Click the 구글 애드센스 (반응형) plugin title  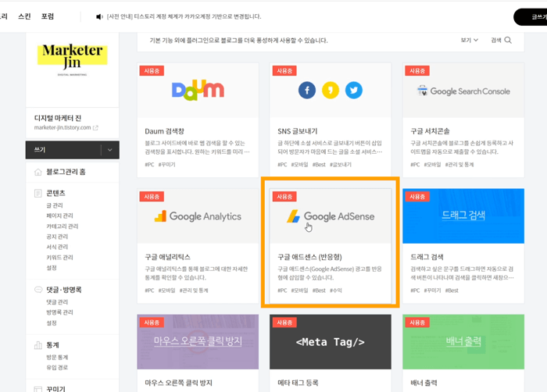tap(309, 257)
